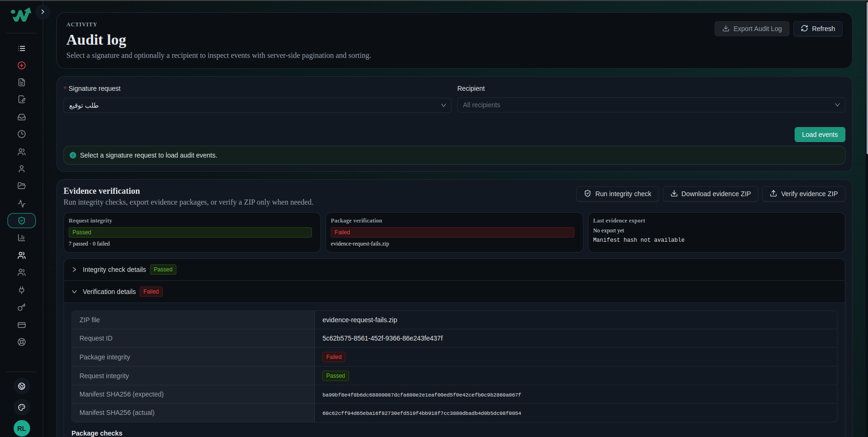Collapse the Verification details section
Screen dimensions: 868x437
click(75, 292)
